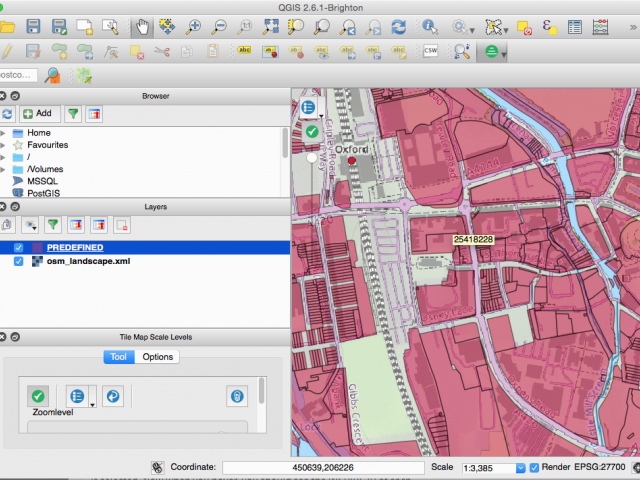
Task: Filter the Browser panel tree
Action: pyautogui.click(x=73, y=114)
